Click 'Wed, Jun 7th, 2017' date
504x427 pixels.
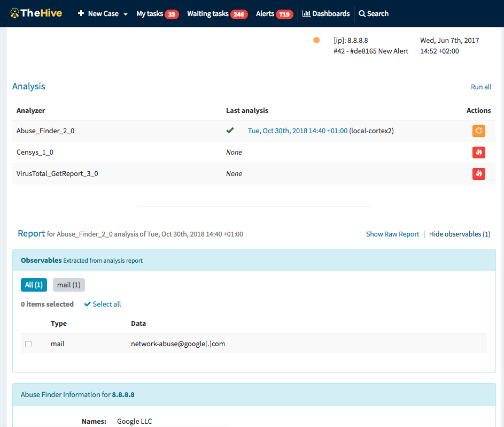point(449,40)
